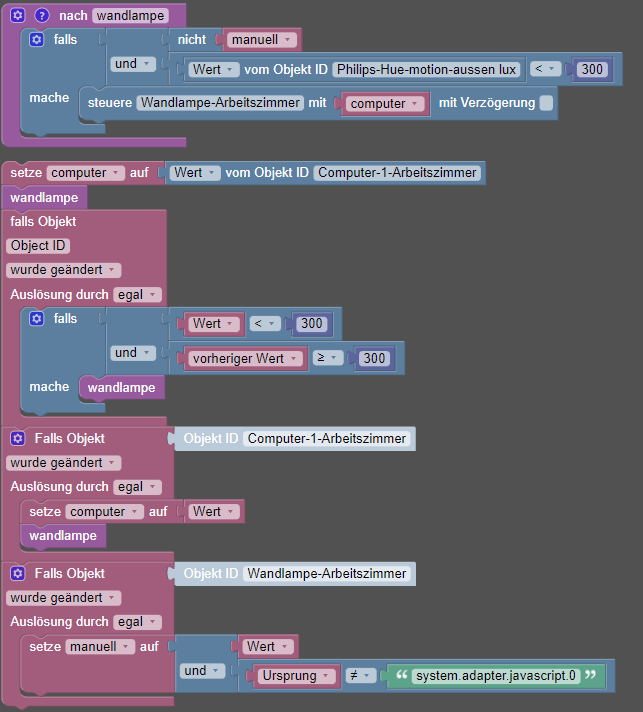Open Wert dropdown compared < 300 in trigger
Viewport: 643px width, 712px height.
tap(213, 324)
